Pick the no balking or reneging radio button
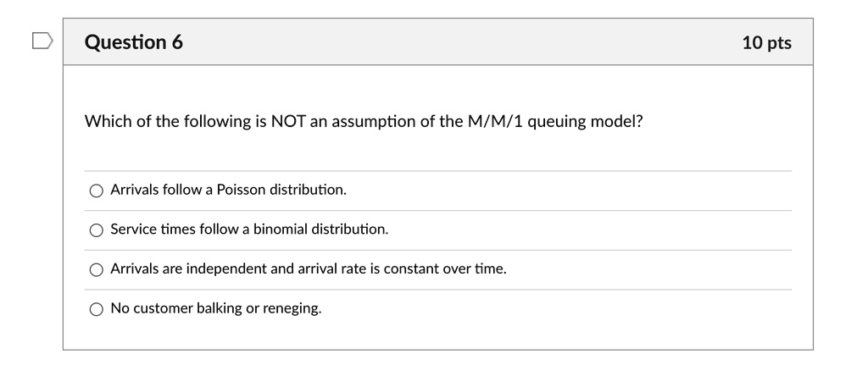Image resolution: width=868 pixels, height=365 pixels. (x=97, y=309)
